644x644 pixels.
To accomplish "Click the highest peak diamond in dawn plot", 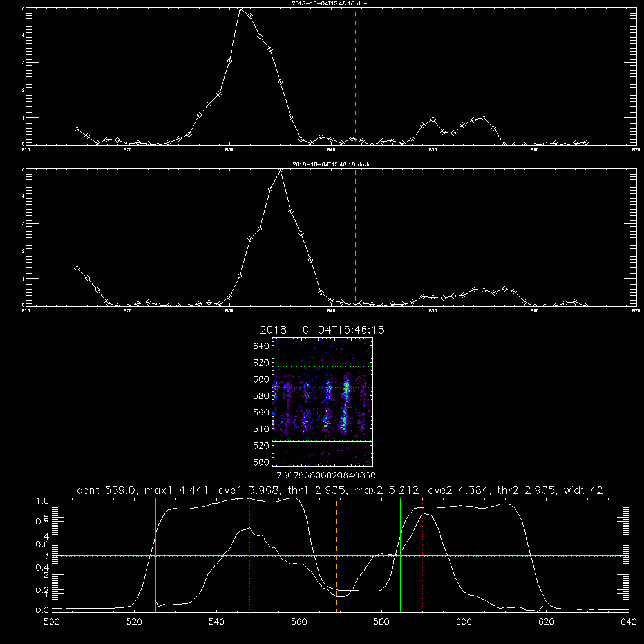I will (240, 8).
